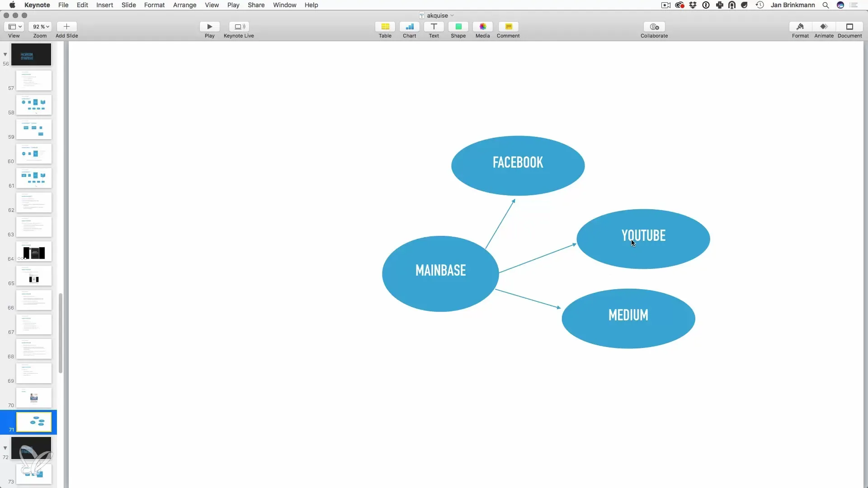Image resolution: width=868 pixels, height=488 pixels.
Task: Select slide 65 thumbnail
Action: coord(34,276)
